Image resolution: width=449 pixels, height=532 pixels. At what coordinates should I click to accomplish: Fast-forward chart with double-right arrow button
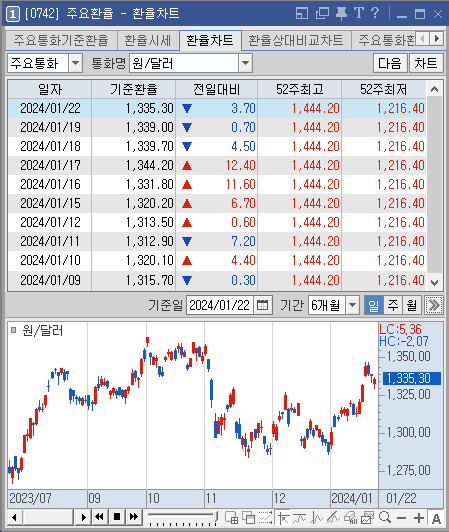[x=134, y=517]
